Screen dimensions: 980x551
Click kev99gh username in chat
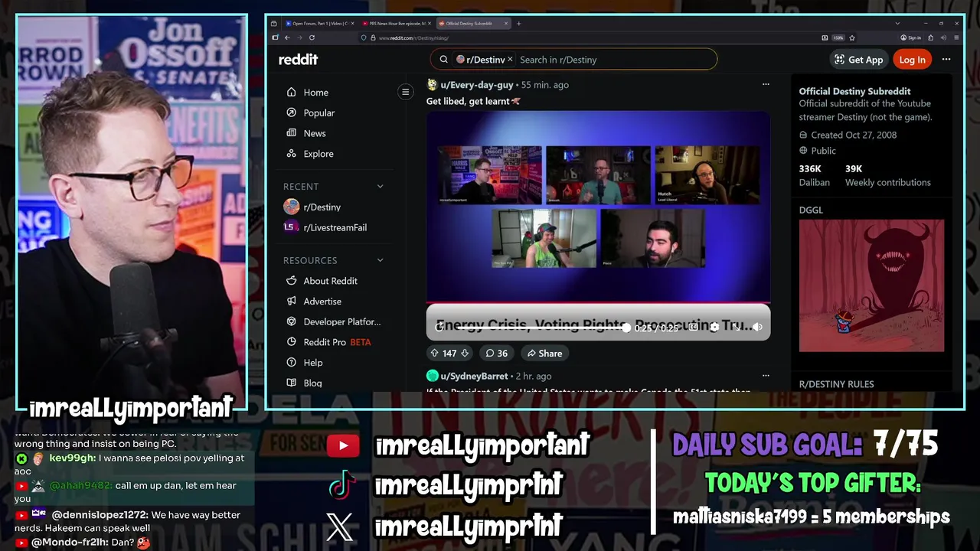[71, 458]
